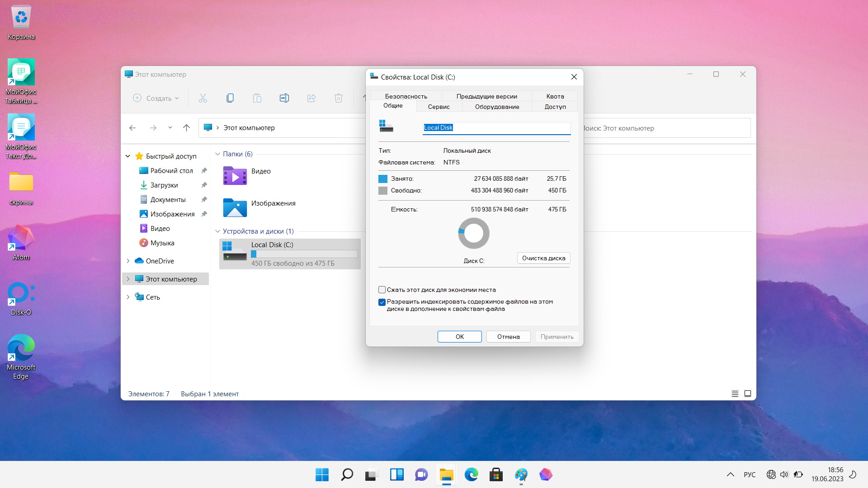Click the Cut scissors icon in toolbar

(x=203, y=98)
